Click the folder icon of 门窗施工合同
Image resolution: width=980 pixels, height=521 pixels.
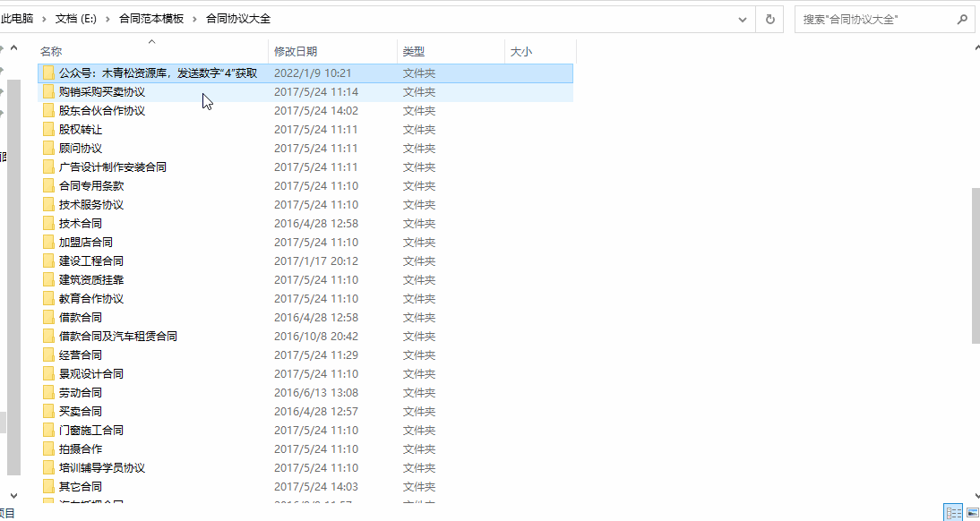tap(48, 430)
